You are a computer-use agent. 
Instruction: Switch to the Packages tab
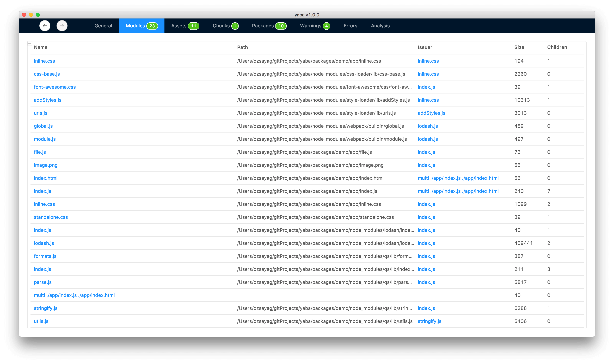(269, 26)
